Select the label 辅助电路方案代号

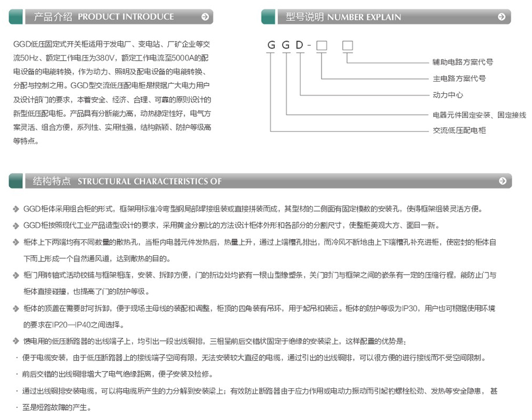[x=463, y=62]
